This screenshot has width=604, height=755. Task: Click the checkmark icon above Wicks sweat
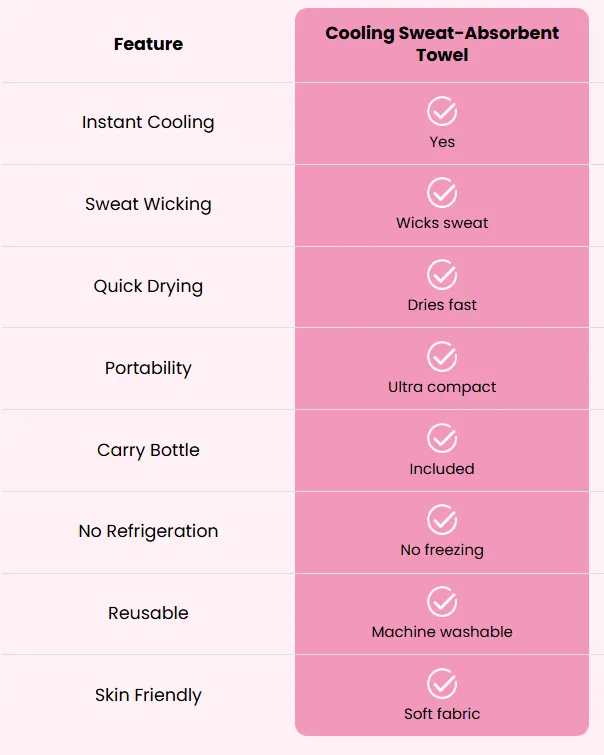click(442, 193)
